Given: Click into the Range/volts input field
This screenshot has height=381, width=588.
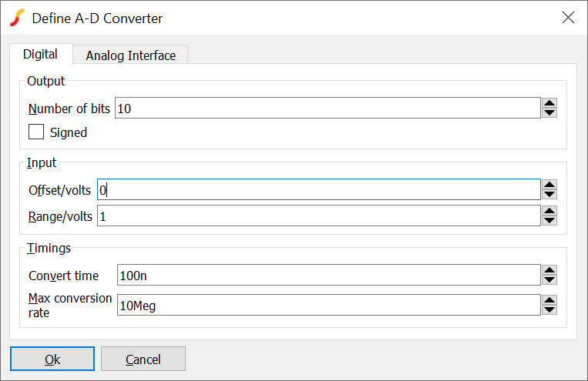Looking at the screenshot, I should point(318,216).
